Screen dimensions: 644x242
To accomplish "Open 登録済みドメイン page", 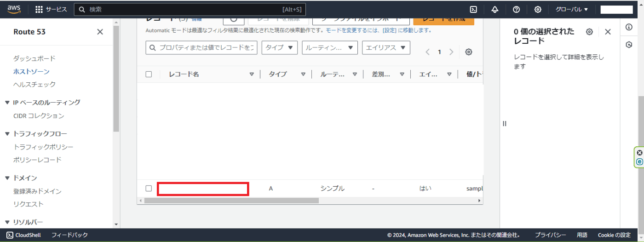I will [37, 191].
